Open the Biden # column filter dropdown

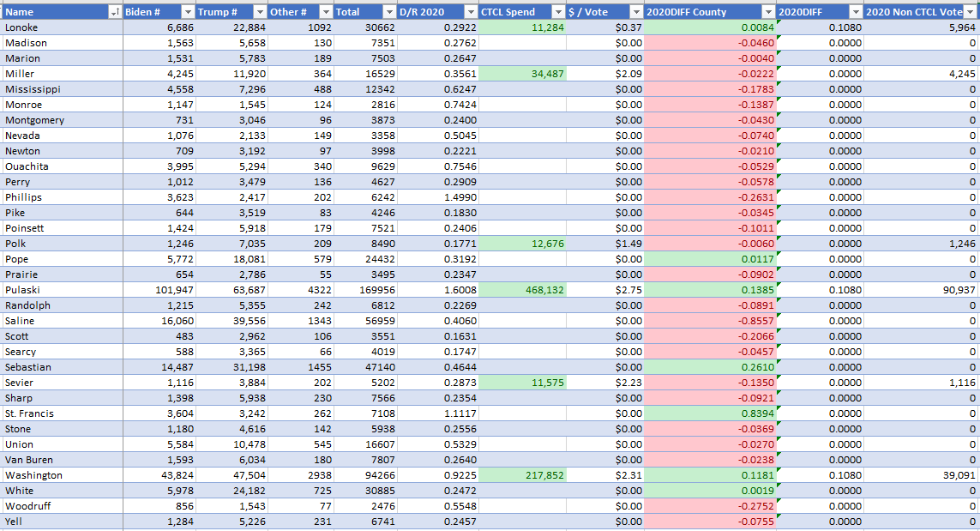(188, 12)
